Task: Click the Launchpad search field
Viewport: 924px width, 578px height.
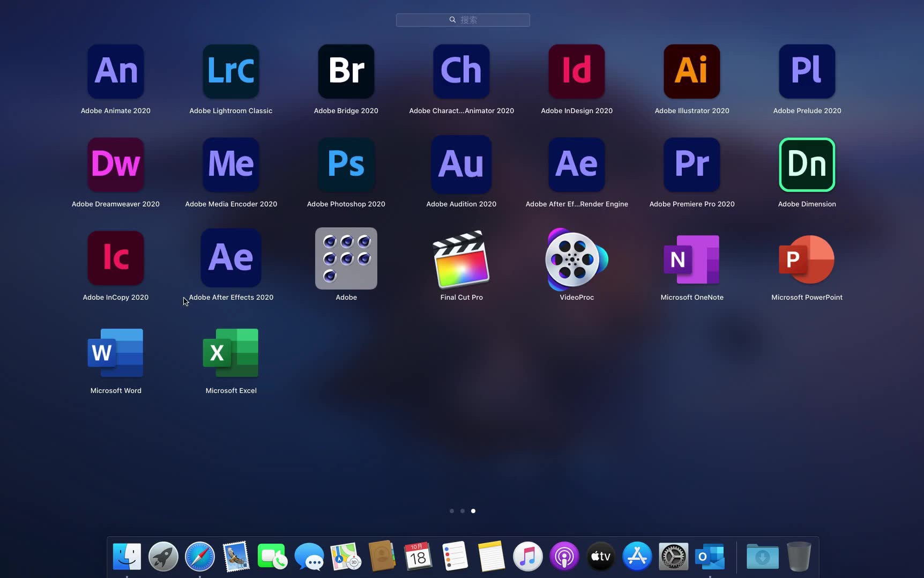Action: (x=463, y=20)
